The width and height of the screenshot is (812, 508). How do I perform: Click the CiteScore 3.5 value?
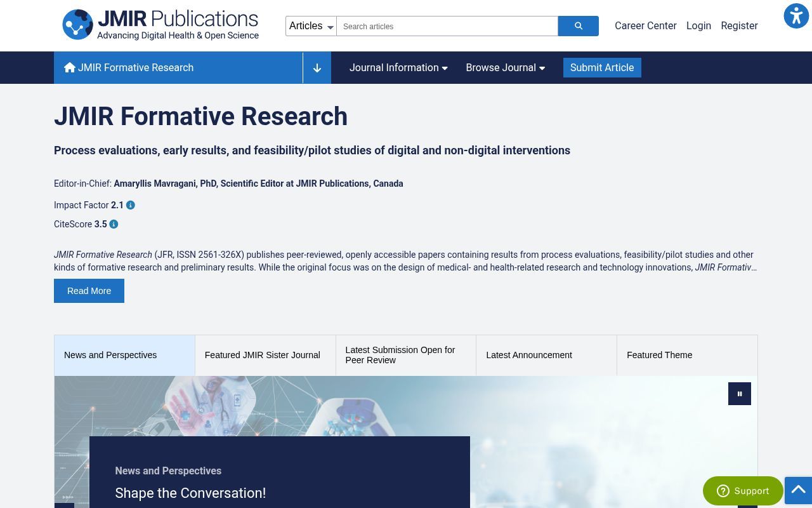101,224
